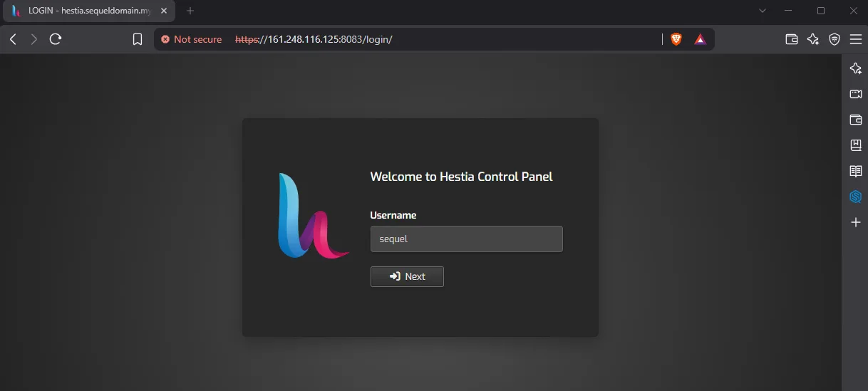Click the Next login button
Image resolution: width=868 pixels, height=391 pixels.
point(407,276)
